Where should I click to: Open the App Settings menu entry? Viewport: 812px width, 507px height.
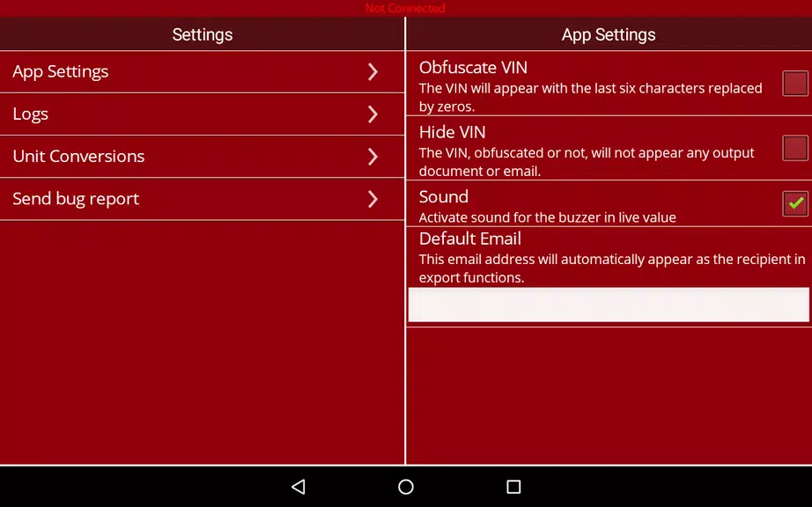pos(61,72)
